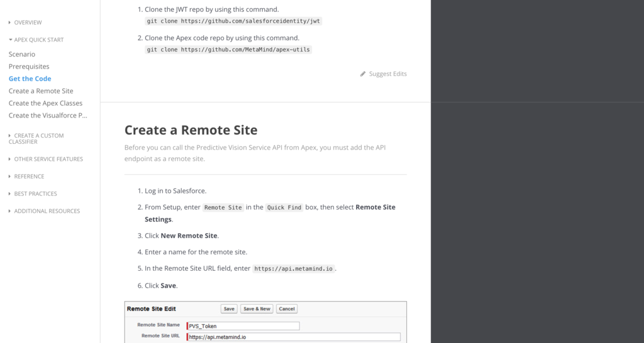The width and height of the screenshot is (644, 343).
Task: Open OTHER SERVICE FEATURES heading
Action: [x=48, y=159]
